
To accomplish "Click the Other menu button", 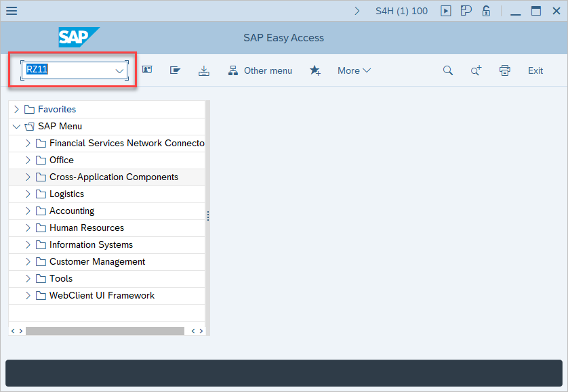I will coord(260,70).
